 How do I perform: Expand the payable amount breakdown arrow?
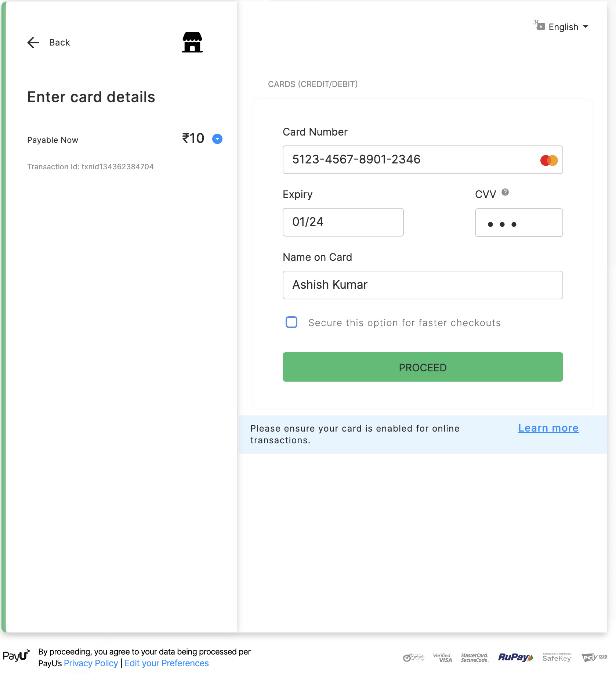(x=217, y=139)
